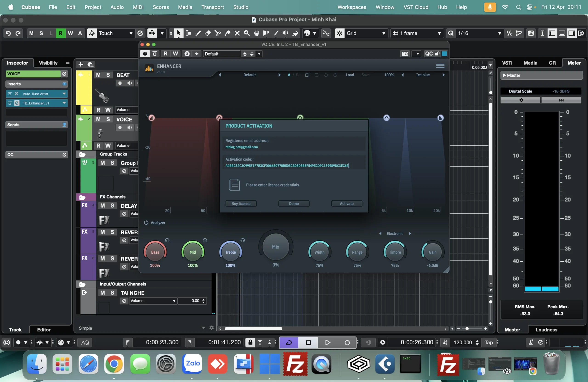Screen dimensions: 588x382
Task: Click the Play transport button
Action: (x=327, y=342)
